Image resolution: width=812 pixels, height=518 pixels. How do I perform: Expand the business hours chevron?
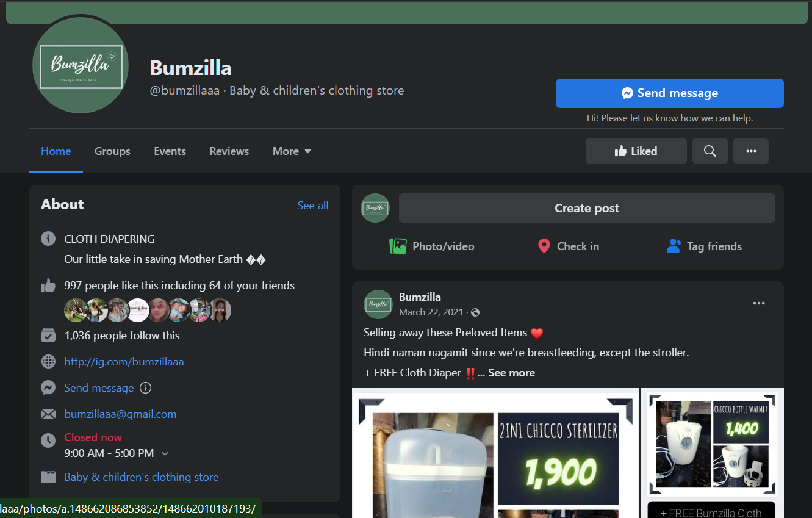coord(165,453)
